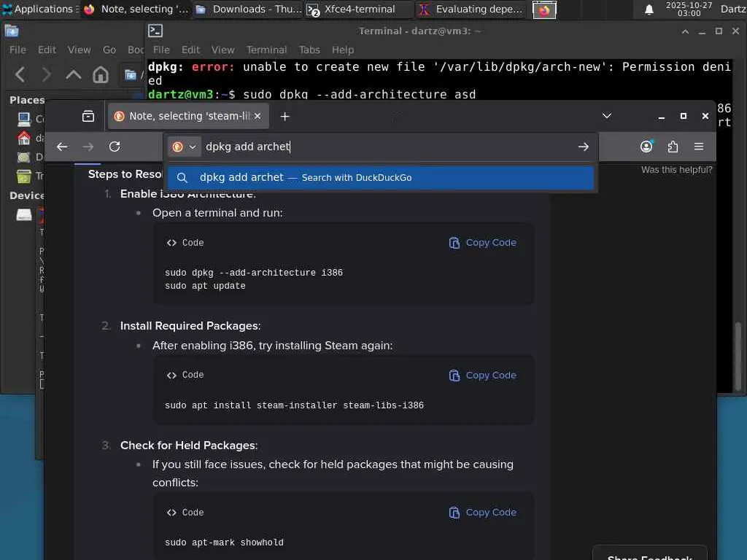Copy code for dpkg --add-architecture i386 block
747x560 pixels.
483,243
